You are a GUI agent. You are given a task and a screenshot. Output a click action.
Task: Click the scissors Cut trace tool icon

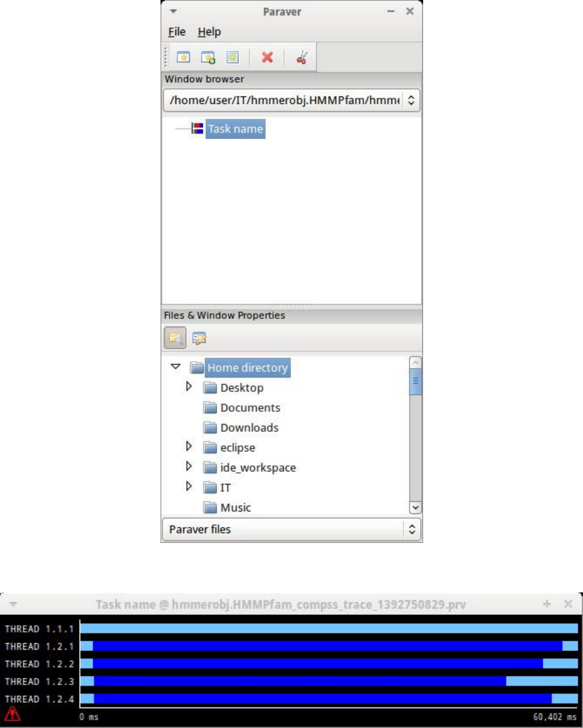coord(302,57)
